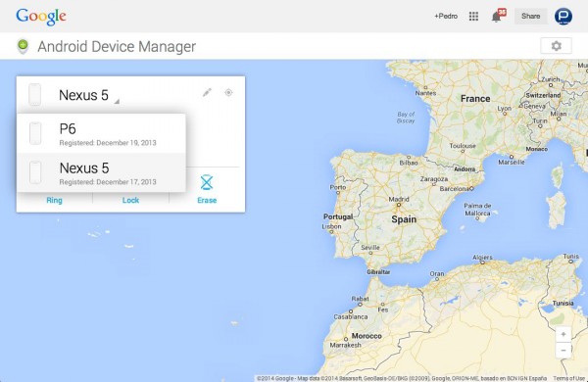This screenshot has height=382, width=588.
Task: Click the Tunis label on map
Action: [x=570, y=257]
